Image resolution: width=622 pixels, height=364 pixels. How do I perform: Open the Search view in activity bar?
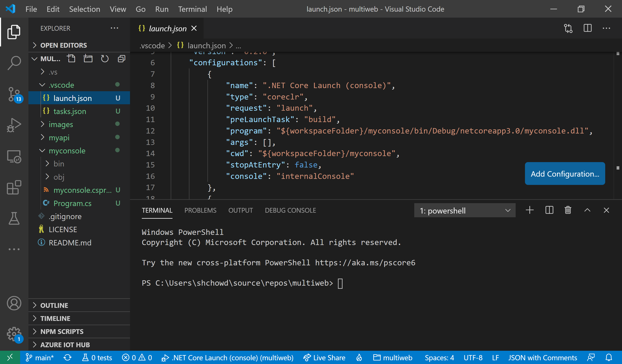coord(14,63)
